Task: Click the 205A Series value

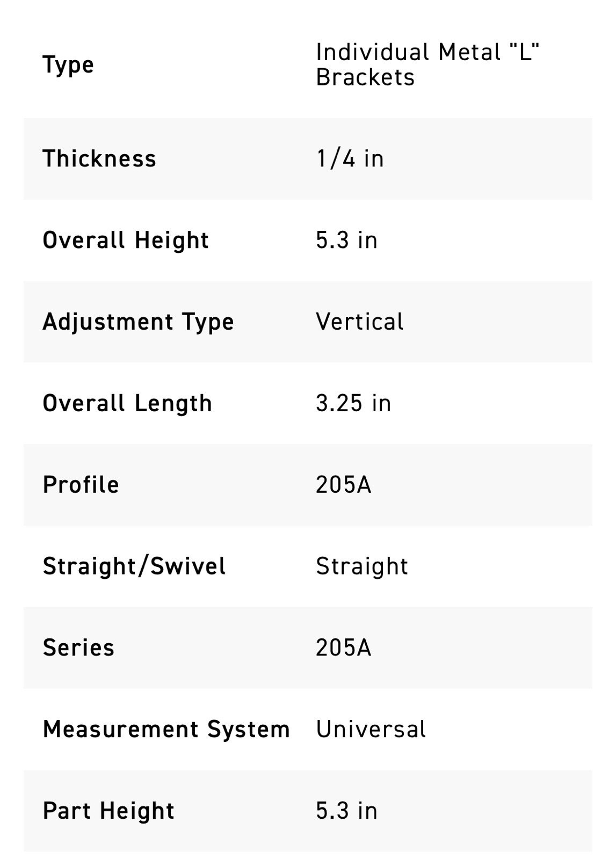Action: (x=343, y=648)
